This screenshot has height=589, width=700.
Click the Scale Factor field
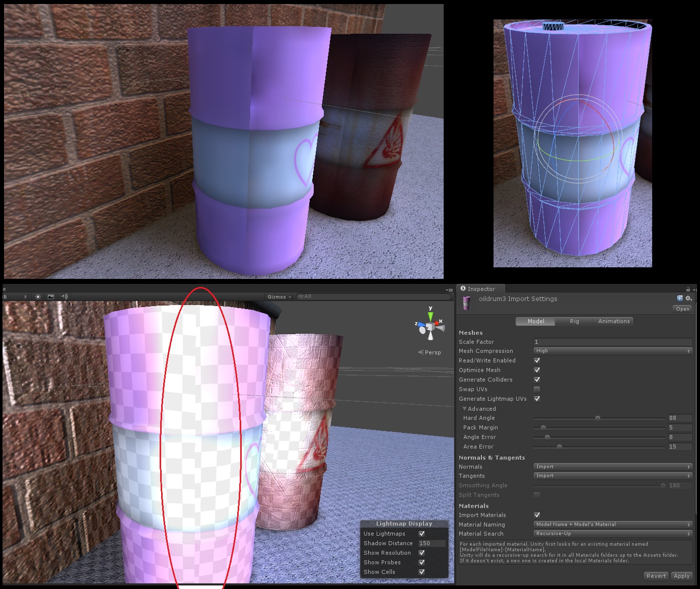click(x=613, y=342)
